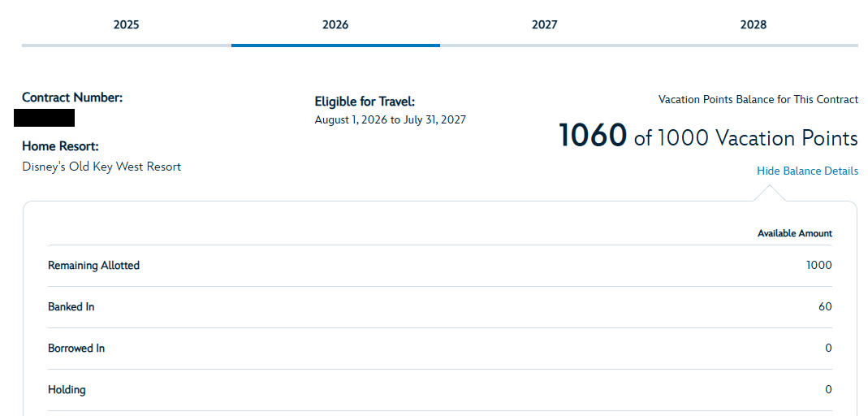
Task: Click the Eligible for Travel heading
Action: (x=365, y=102)
